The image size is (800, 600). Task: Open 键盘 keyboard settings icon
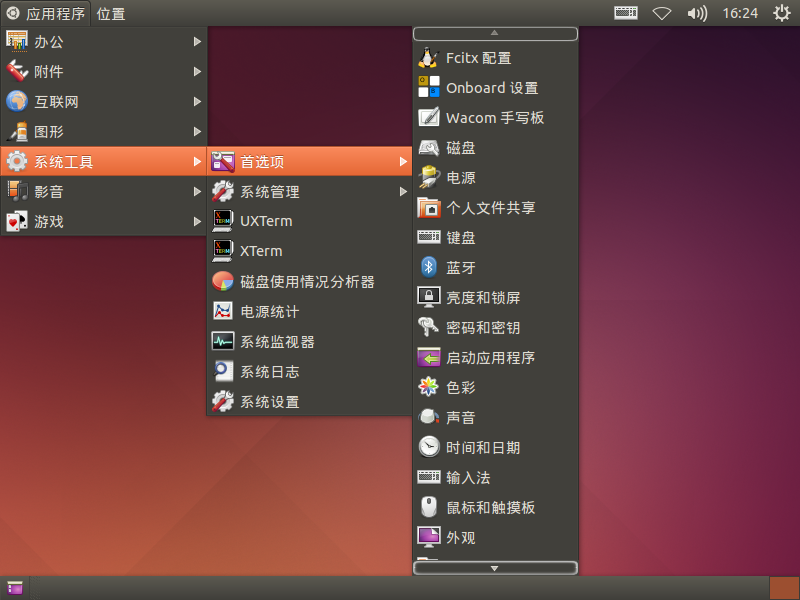point(429,237)
